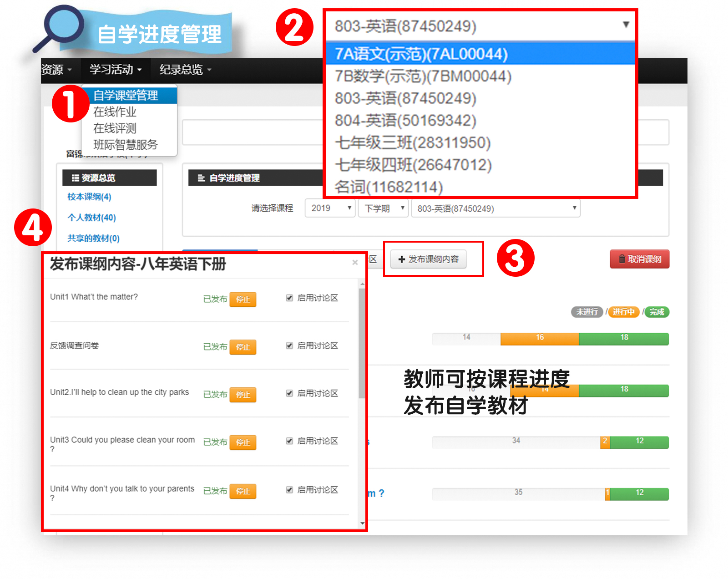Click the magnifying glass icon
Screen dimensions: 728x579
click(x=59, y=27)
